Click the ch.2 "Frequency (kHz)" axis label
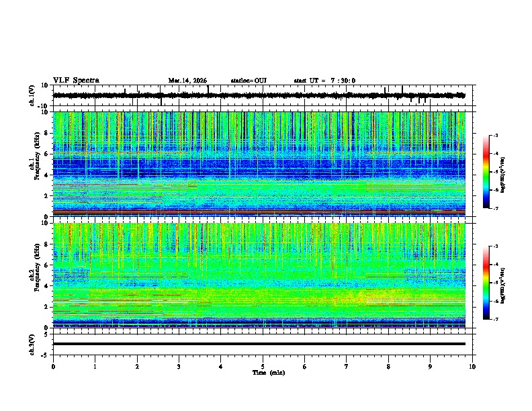The height and width of the screenshot is (411, 532). pyautogui.click(x=37, y=267)
